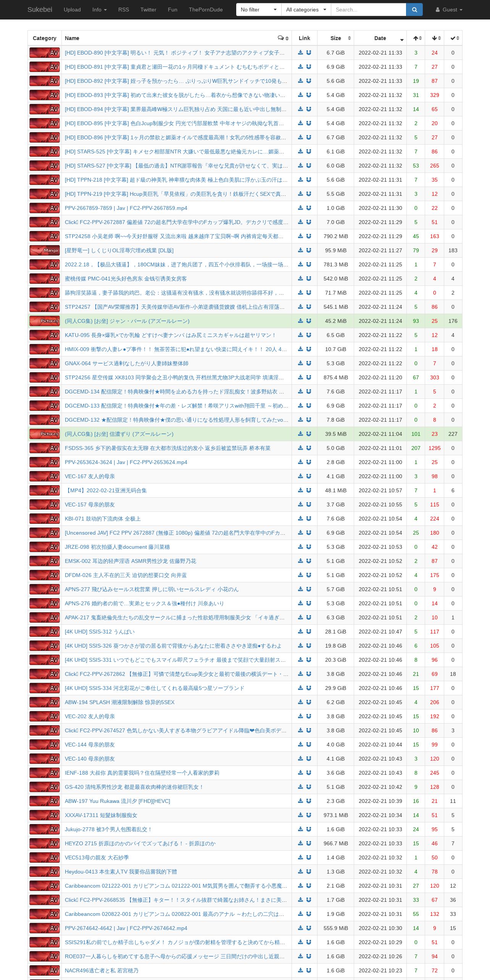Download torrent icon for TPPN-218 row
Screen dimensions: 490x980
point(301,180)
